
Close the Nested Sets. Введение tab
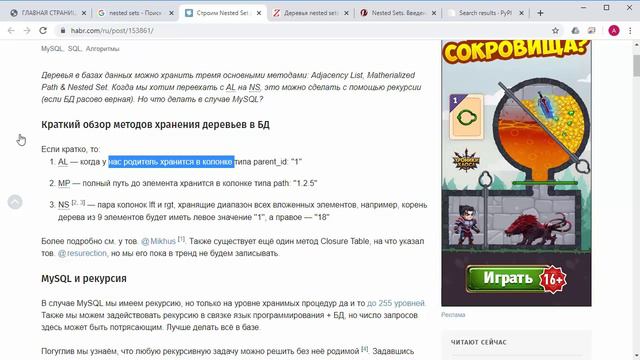[x=433, y=13]
